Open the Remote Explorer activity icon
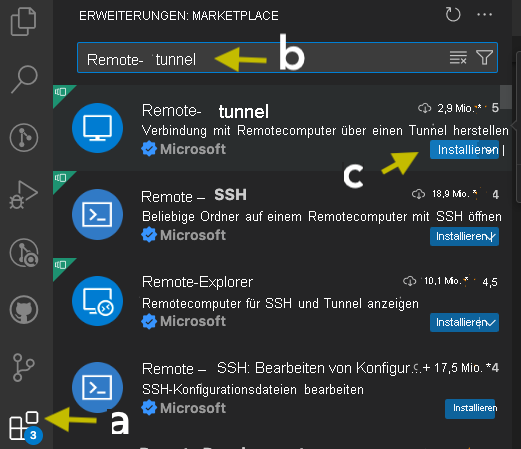Image resolution: width=521 pixels, height=449 pixels. (24, 253)
